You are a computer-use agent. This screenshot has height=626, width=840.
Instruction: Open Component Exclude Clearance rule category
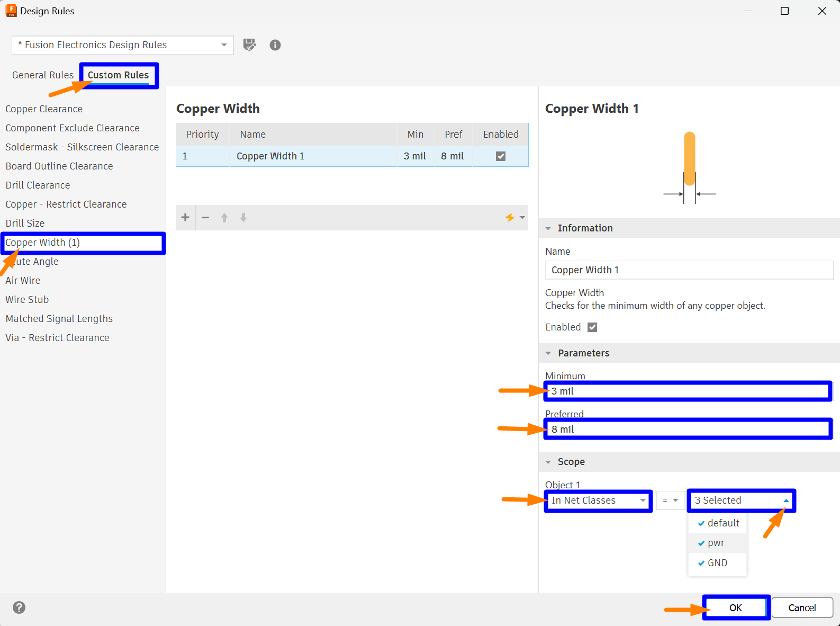click(x=73, y=128)
